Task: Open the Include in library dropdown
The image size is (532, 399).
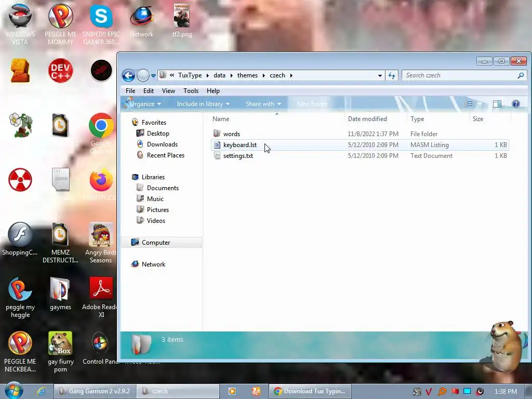Action: (203, 104)
